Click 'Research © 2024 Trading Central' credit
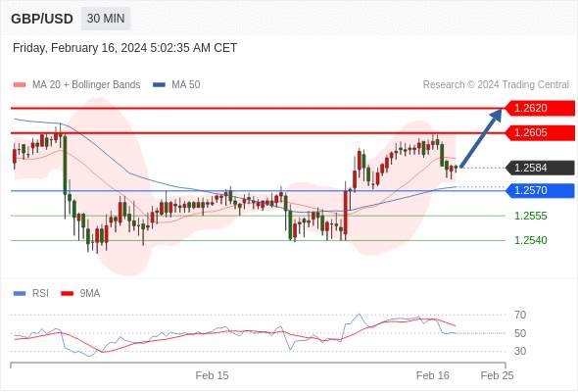 [496, 85]
